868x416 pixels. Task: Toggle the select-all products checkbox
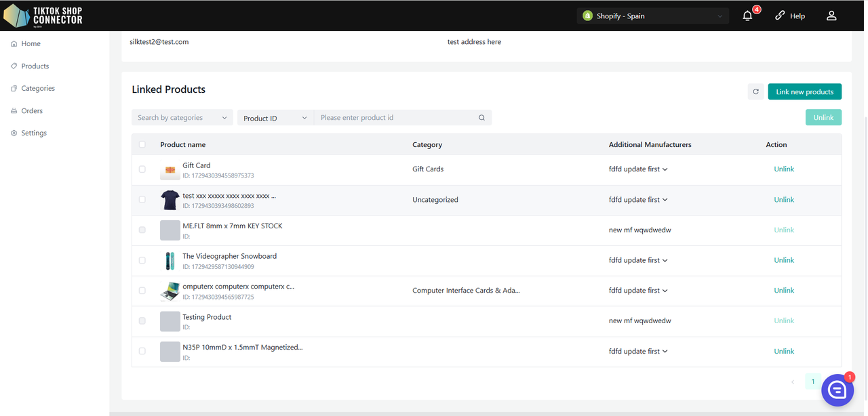pyautogui.click(x=142, y=144)
